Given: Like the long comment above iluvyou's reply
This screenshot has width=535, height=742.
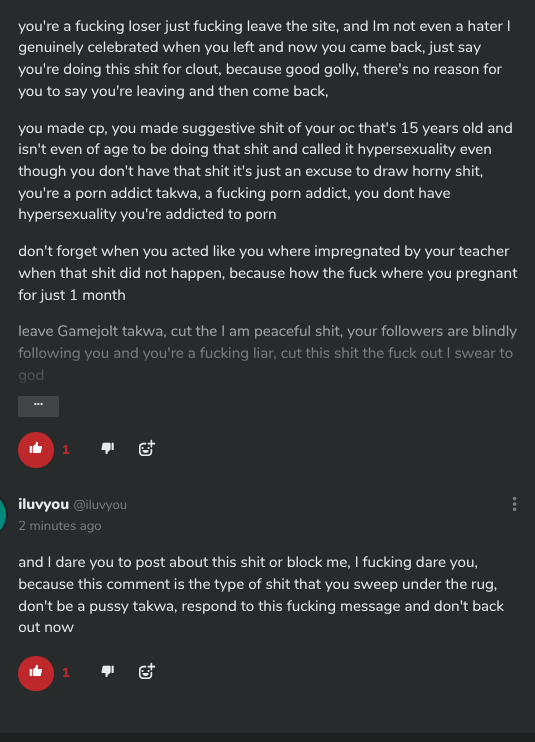Looking at the screenshot, I should (x=36, y=449).
